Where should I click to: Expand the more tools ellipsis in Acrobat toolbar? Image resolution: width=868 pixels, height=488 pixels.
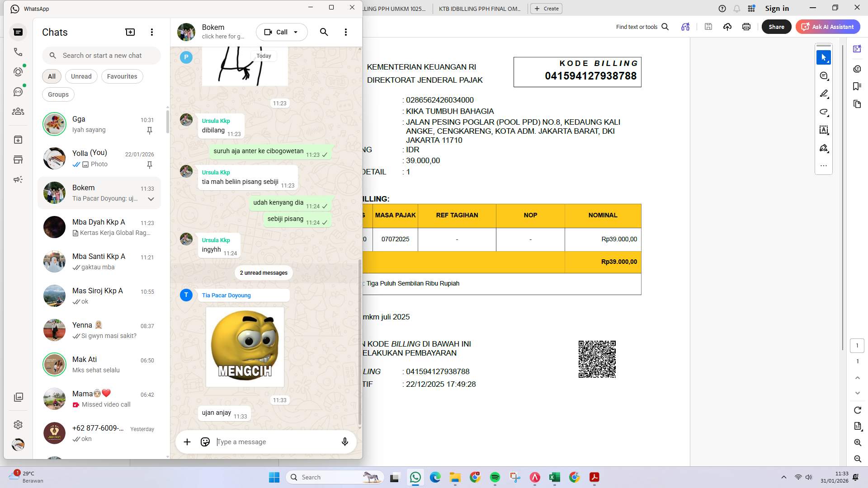pyautogui.click(x=824, y=165)
